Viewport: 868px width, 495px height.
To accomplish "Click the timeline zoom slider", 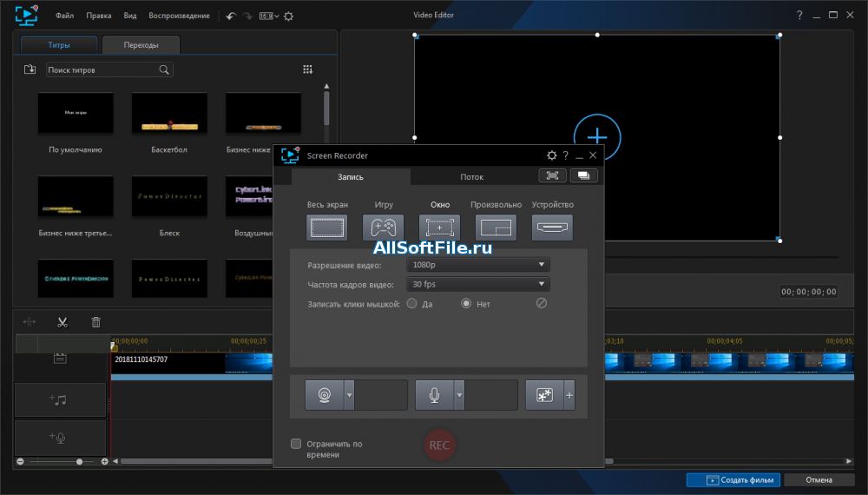I will tap(79, 461).
